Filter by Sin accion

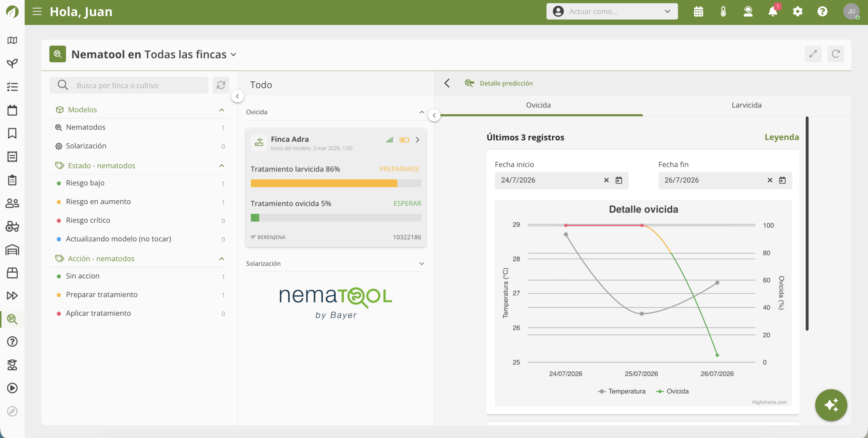(x=139, y=276)
